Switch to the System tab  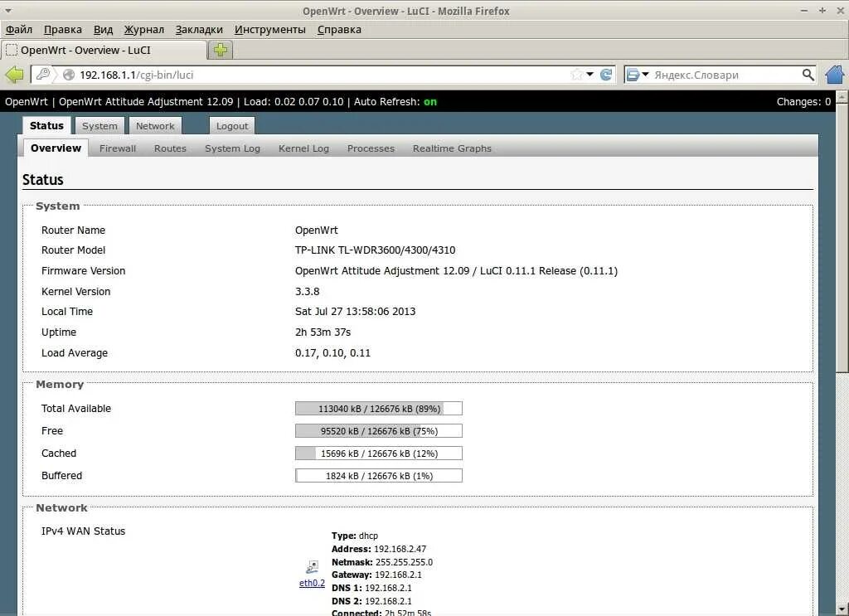99,126
